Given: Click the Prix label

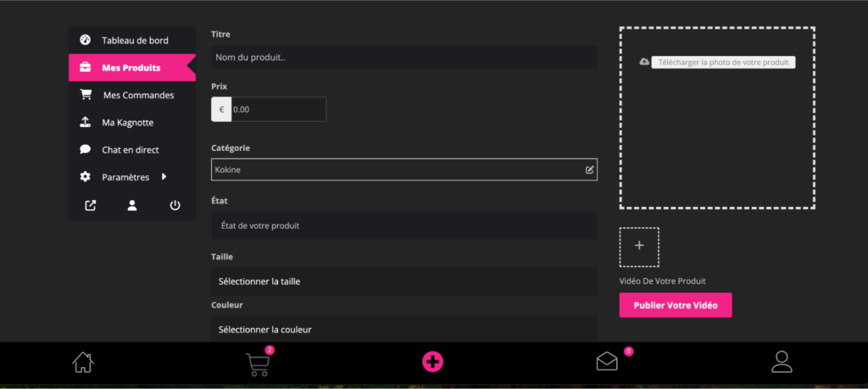Looking at the screenshot, I should 220,86.
